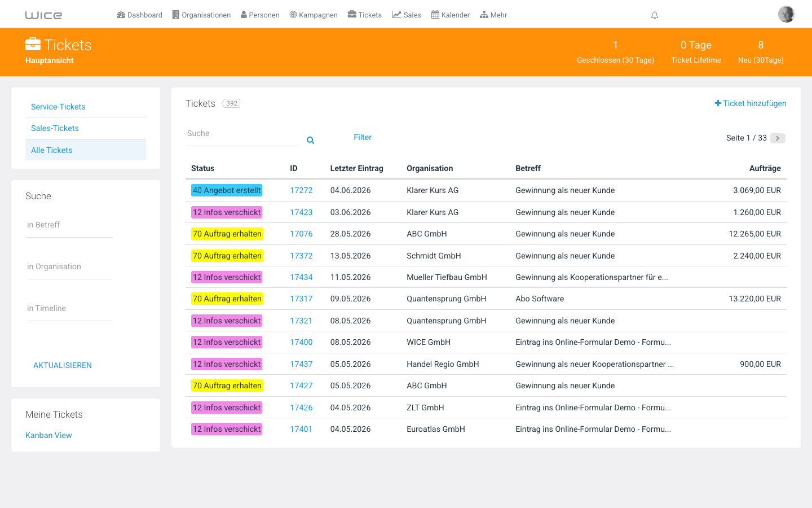
Task: Click the search magnifier icon
Action: click(310, 140)
